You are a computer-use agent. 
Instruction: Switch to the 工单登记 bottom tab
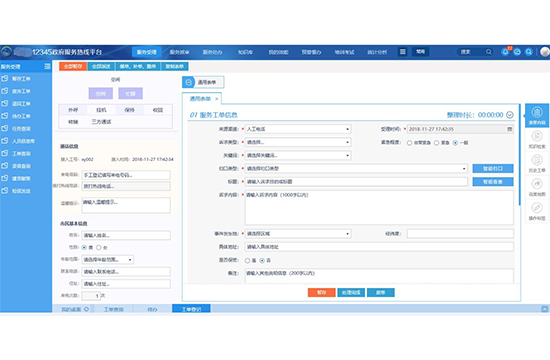tap(191, 309)
